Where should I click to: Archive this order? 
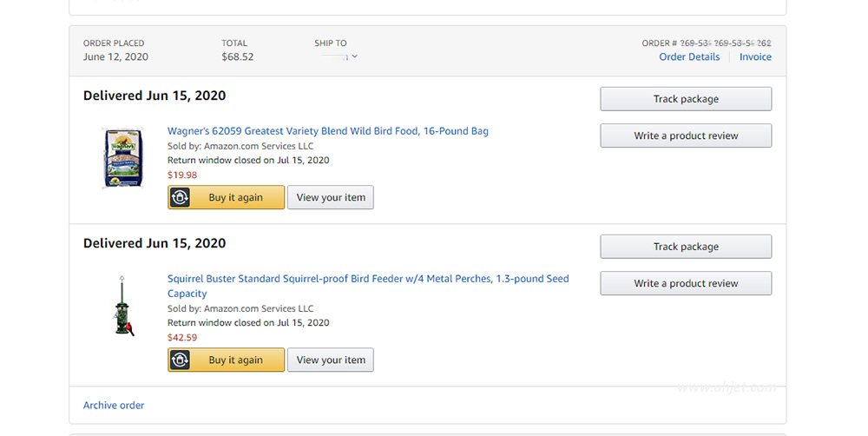[114, 405]
